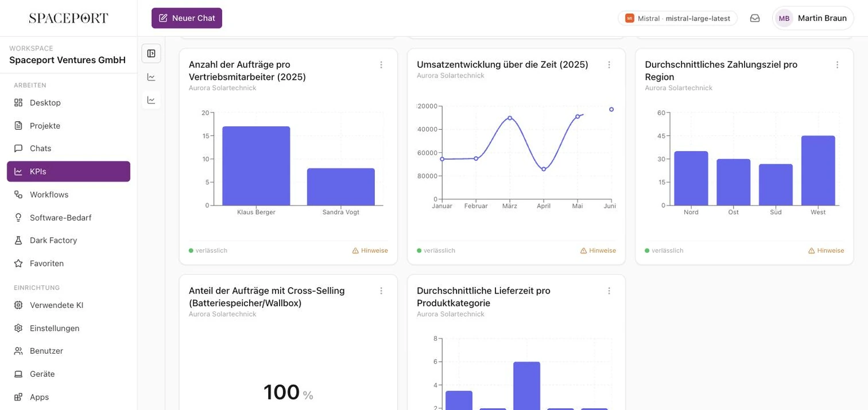This screenshot has width=868, height=410.
Task: Click the Desktop grid icon
Action: 18,103
